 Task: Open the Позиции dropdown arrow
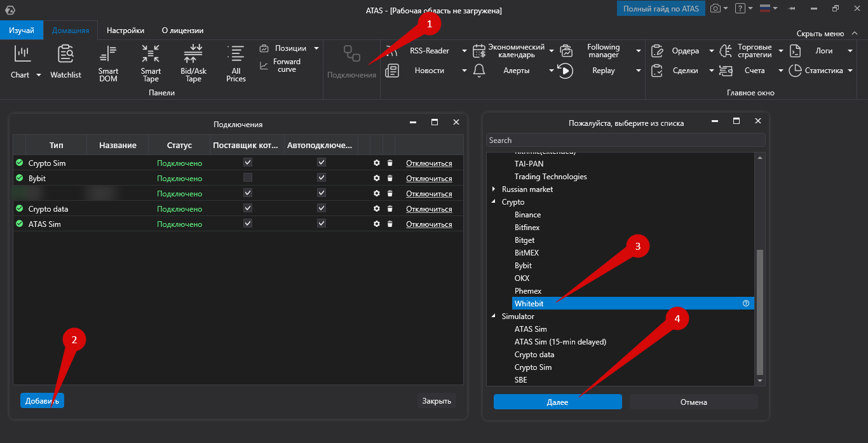pyautogui.click(x=316, y=48)
